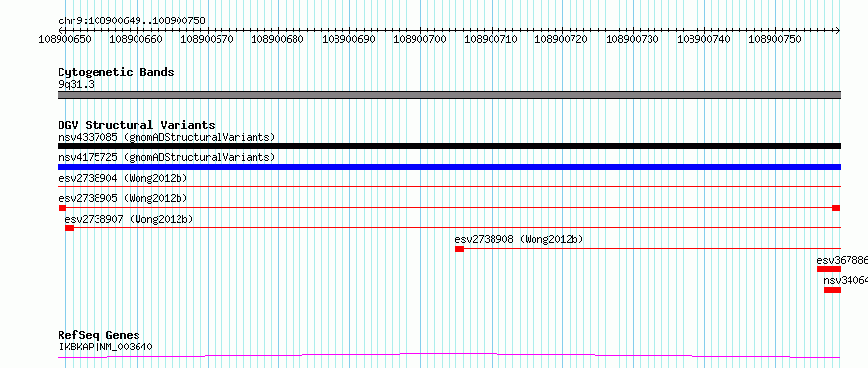Screen dimensions: 868x368
Task: Click ruler position 108900710
Action: tap(491, 40)
